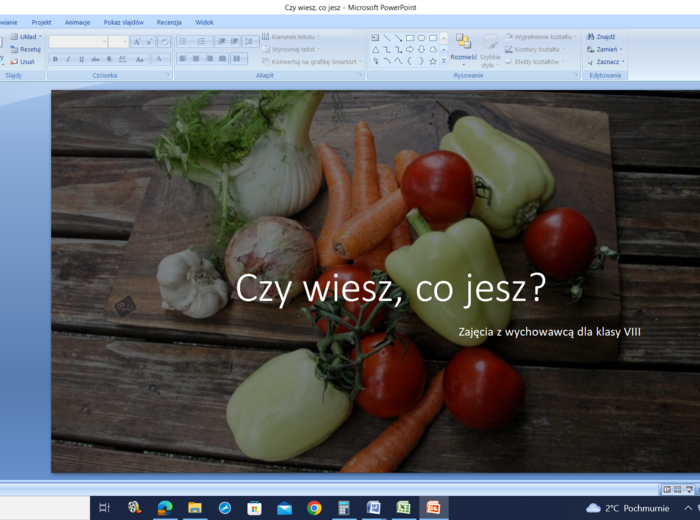Toggle strikethrough (abc) formatting
700x520 pixels.
point(95,59)
